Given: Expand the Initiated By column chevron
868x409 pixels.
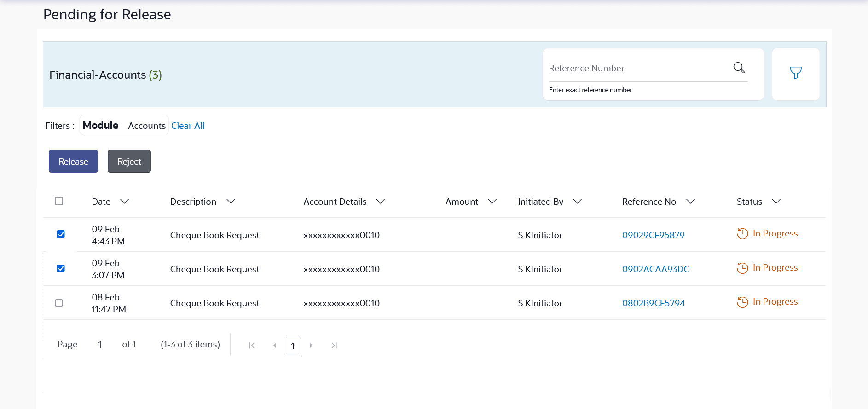Looking at the screenshot, I should 577,202.
